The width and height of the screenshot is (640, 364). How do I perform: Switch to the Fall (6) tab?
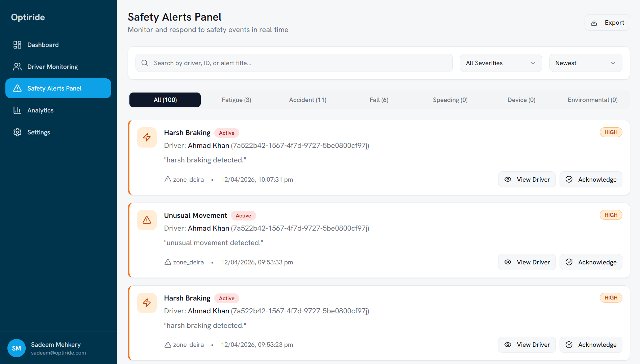point(379,100)
